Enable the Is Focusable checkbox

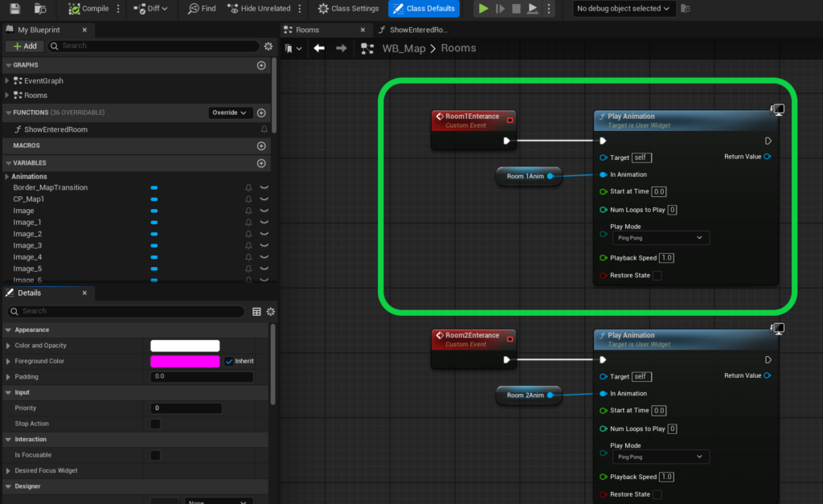[155, 455]
